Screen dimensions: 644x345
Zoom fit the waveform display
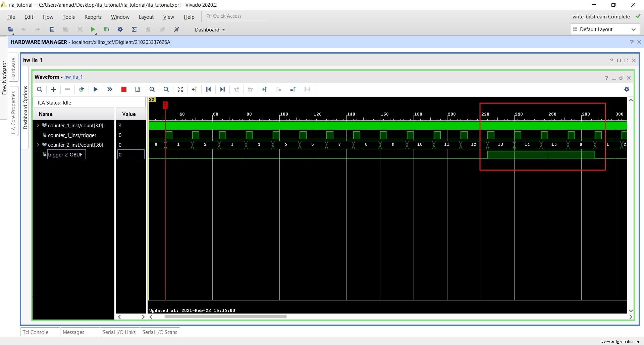pyautogui.click(x=180, y=89)
